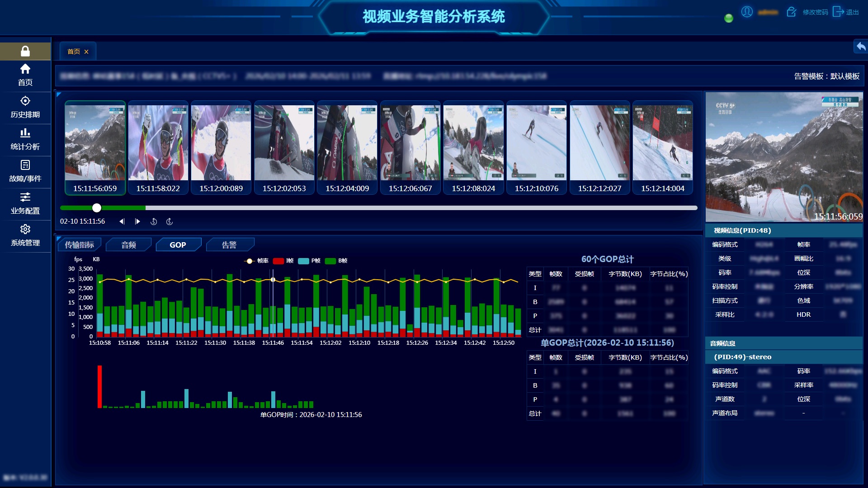Click the back arrow icon at top right

(861, 46)
